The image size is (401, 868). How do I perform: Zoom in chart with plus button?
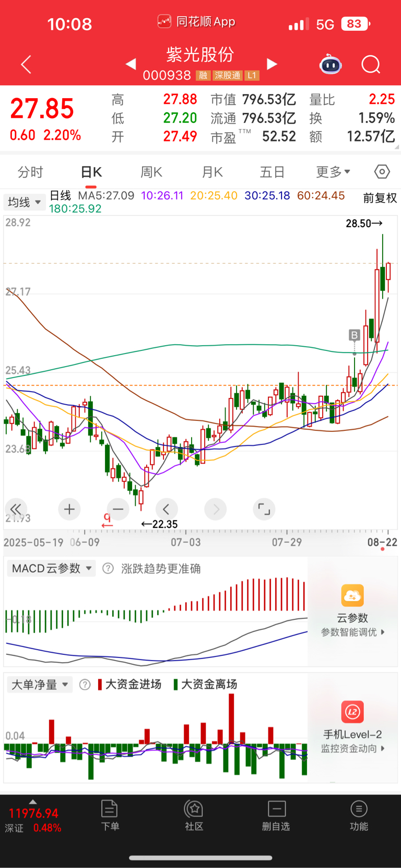pyautogui.click(x=69, y=509)
